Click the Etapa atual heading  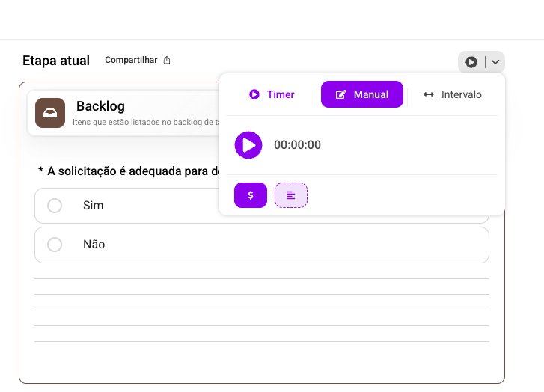[56, 61]
